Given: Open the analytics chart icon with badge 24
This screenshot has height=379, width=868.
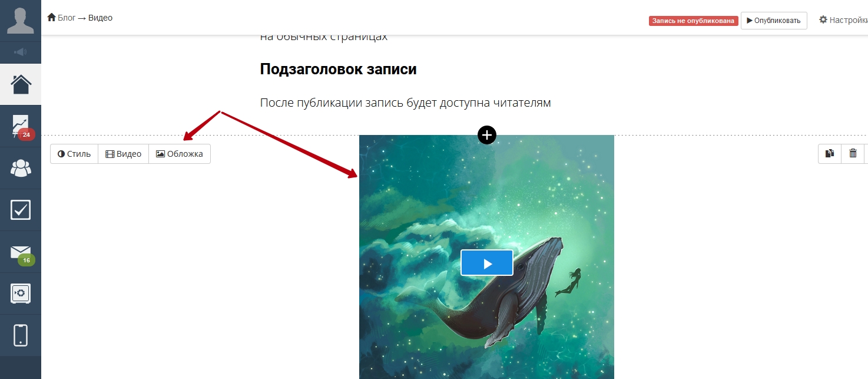Looking at the screenshot, I should pyautogui.click(x=21, y=126).
